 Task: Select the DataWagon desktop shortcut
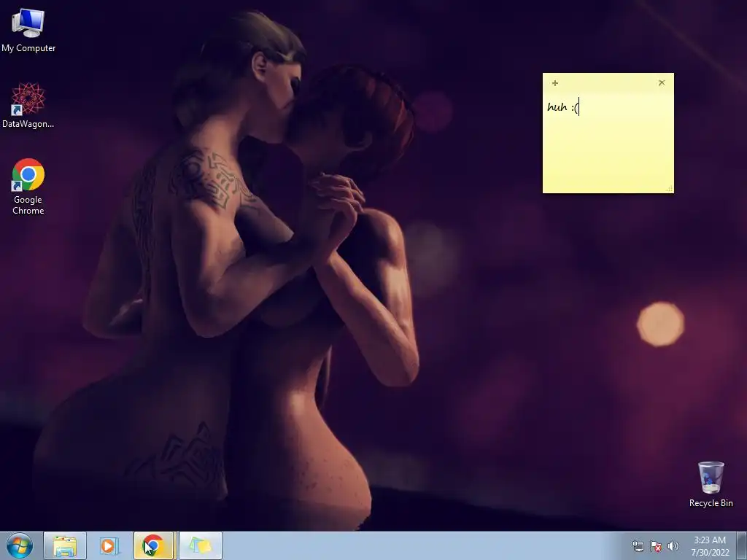coord(28,105)
